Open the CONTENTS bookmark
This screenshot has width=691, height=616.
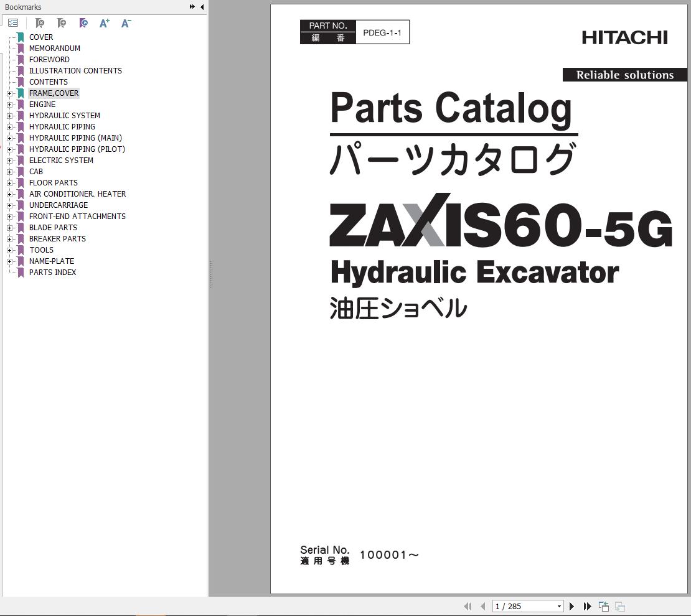[49, 82]
